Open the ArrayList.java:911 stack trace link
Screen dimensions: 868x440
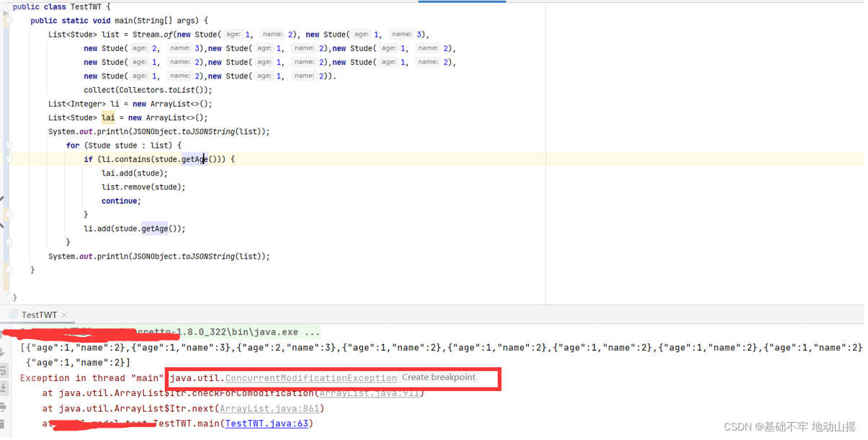coord(371,393)
